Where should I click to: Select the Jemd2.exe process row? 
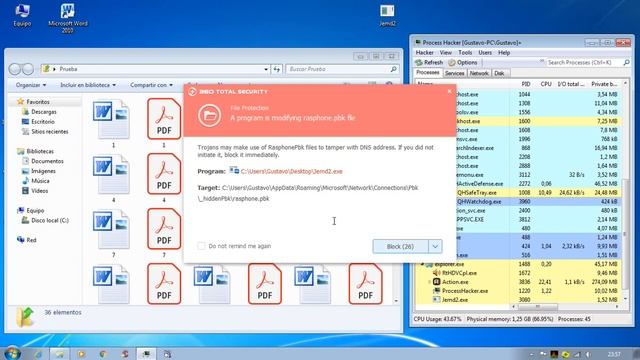[518, 300]
